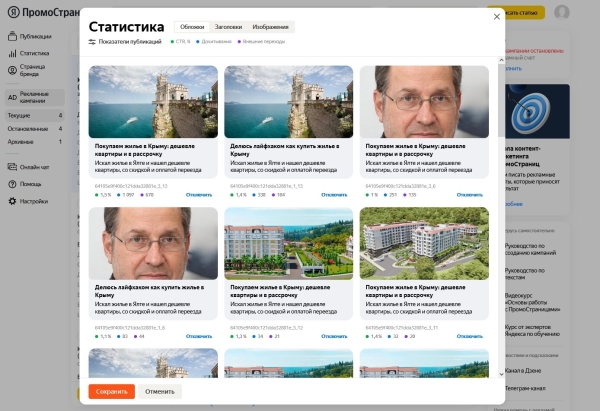The image size is (600, 411).
Task: Click the AD icon for Рекламные кампании
Action: [x=12, y=97]
